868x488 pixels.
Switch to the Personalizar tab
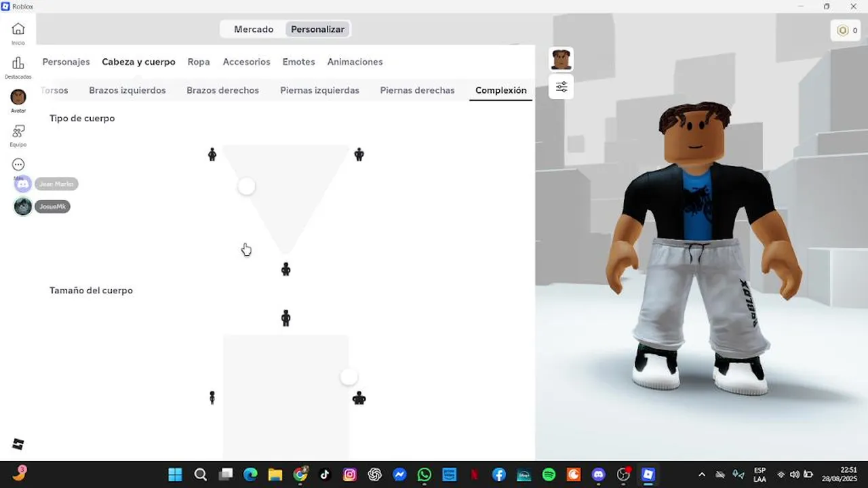coord(318,29)
